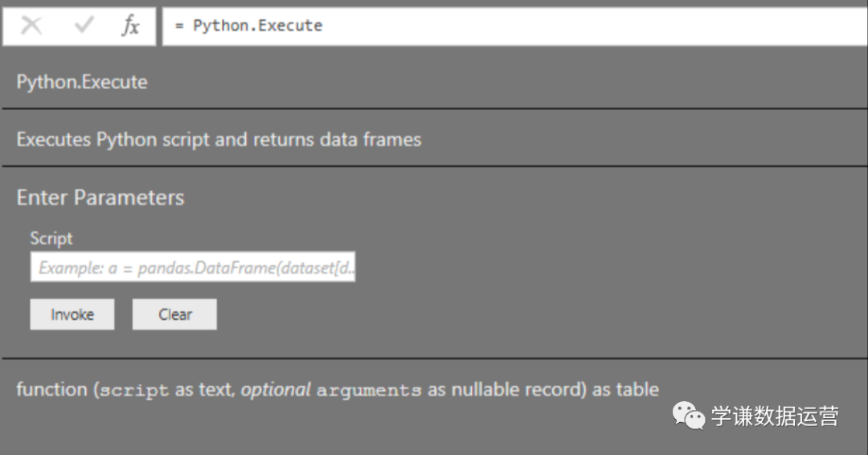Click the '= Python.Execute' formula text

point(248,26)
